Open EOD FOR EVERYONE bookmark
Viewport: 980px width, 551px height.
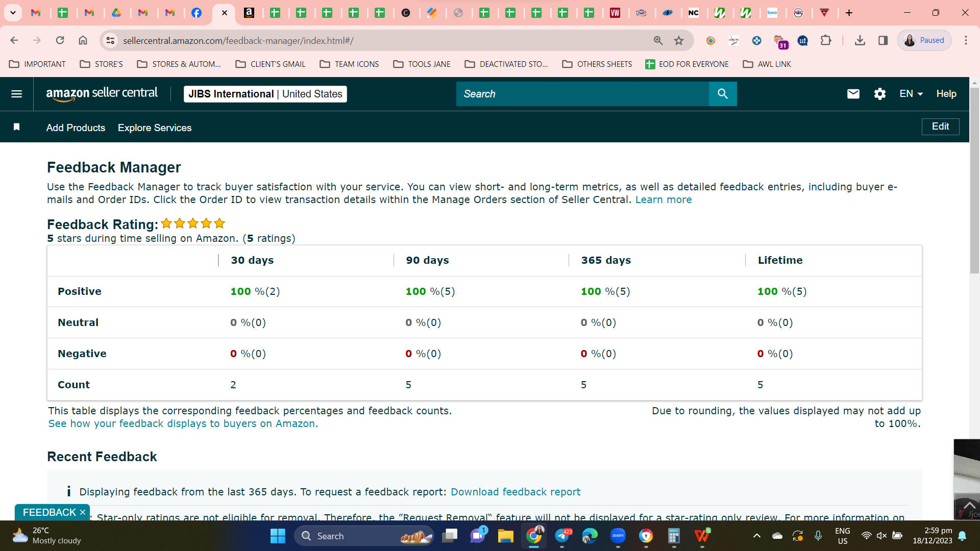[687, 64]
